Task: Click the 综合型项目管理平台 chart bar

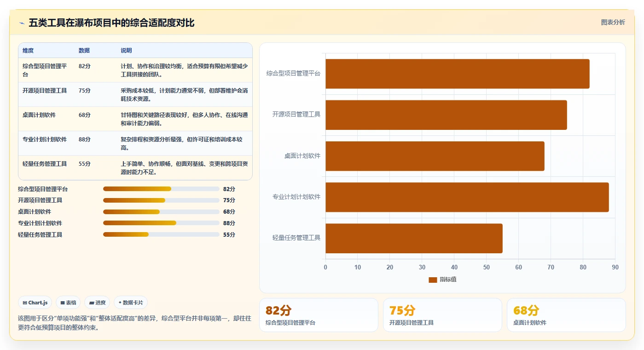Action: click(457, 74)
